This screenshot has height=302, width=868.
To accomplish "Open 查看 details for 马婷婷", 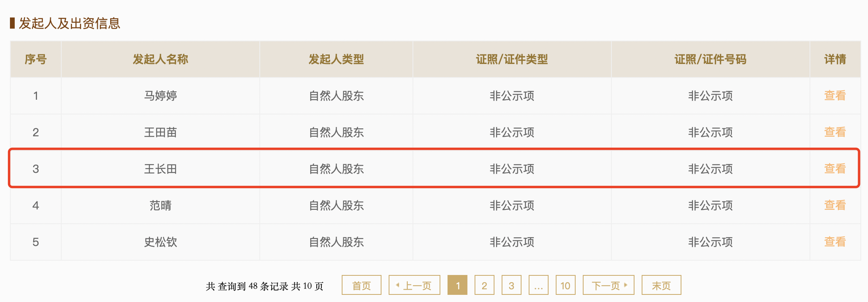I will point(835,95).
